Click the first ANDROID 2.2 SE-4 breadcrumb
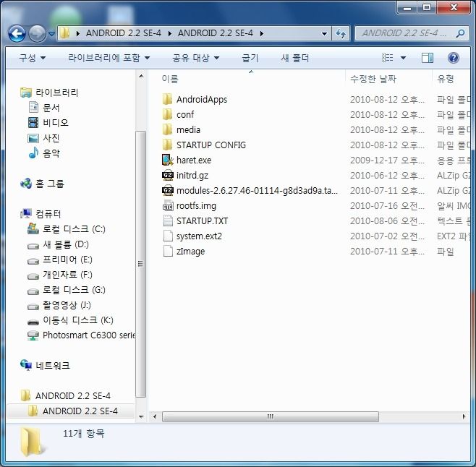This screenshot has height=467, width=476. (124, 33)
